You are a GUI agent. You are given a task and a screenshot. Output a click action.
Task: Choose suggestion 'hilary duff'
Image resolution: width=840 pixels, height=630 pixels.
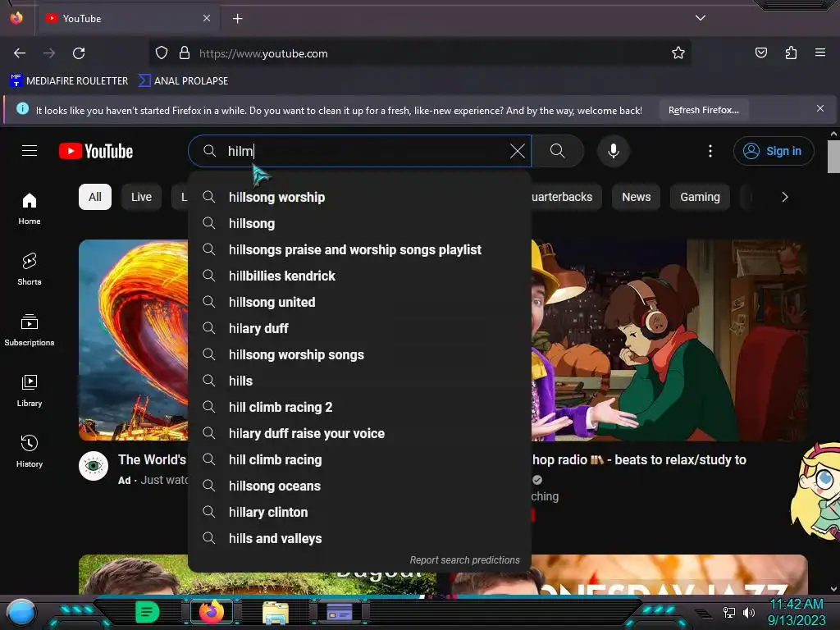click(x=359, y=328)
